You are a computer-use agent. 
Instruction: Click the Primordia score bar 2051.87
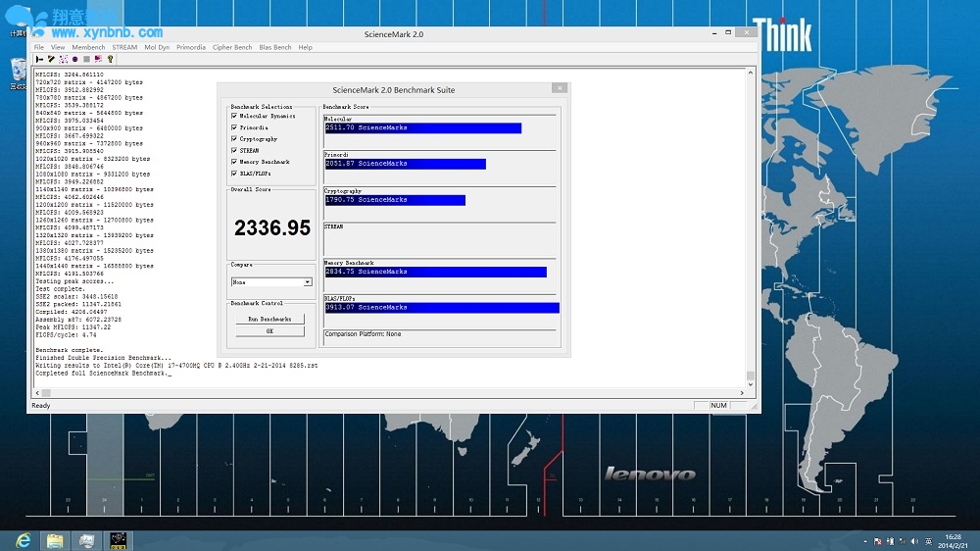pos(405,164)
